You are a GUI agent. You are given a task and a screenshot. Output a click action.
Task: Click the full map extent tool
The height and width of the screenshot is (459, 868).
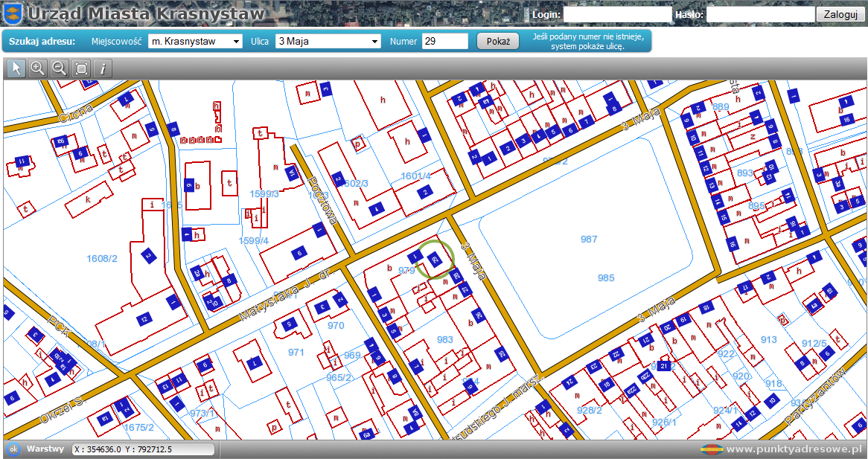pyautogui.click(x=81, y=68)
